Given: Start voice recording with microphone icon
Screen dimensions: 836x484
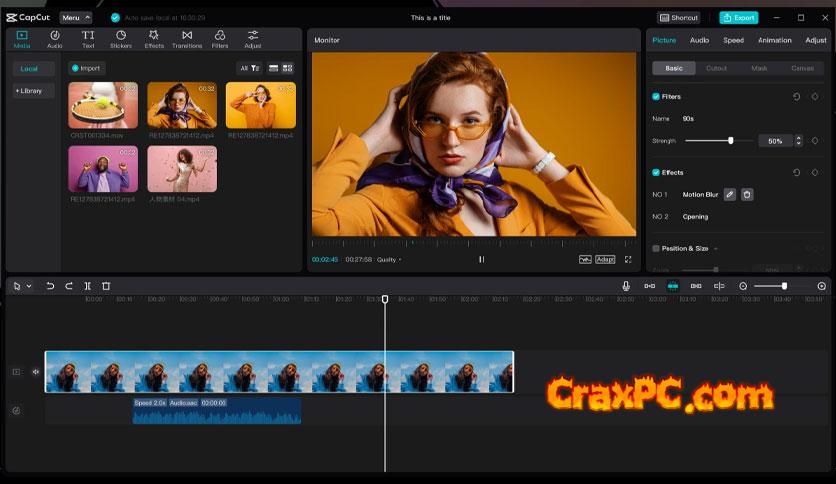Looking at the screenshot, I should click(x=626, y=286).
